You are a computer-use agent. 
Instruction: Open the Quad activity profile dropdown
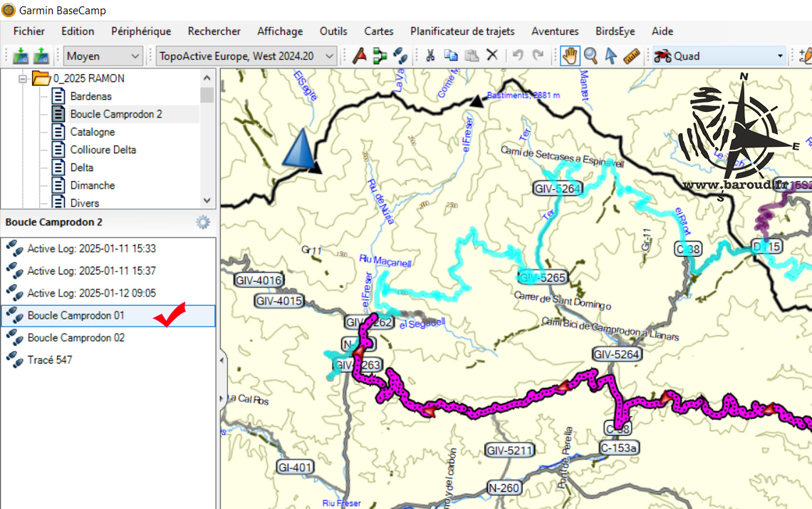click(719, 56)
